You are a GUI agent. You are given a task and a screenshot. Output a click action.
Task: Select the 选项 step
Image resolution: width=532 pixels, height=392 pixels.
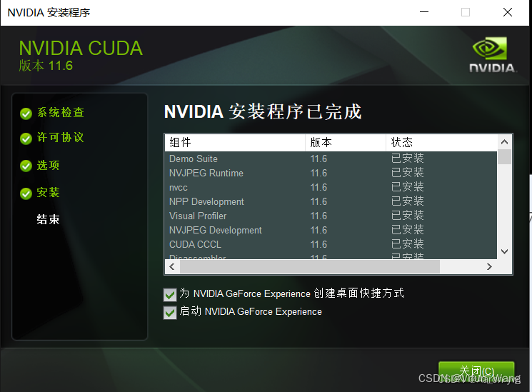(48, 165)
